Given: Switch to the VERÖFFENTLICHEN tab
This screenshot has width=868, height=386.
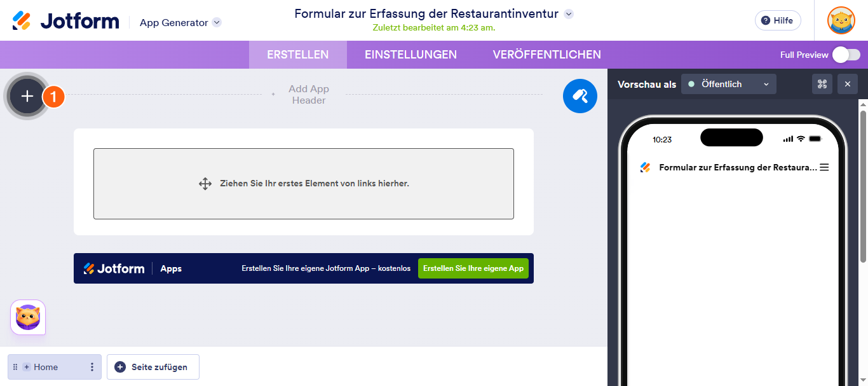Looking at the screenshot, I should tap(547, 55).
